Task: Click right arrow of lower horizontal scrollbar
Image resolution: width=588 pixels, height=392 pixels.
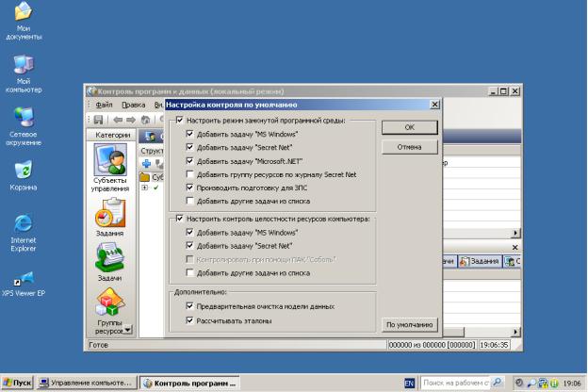Action: pos(515,332)
